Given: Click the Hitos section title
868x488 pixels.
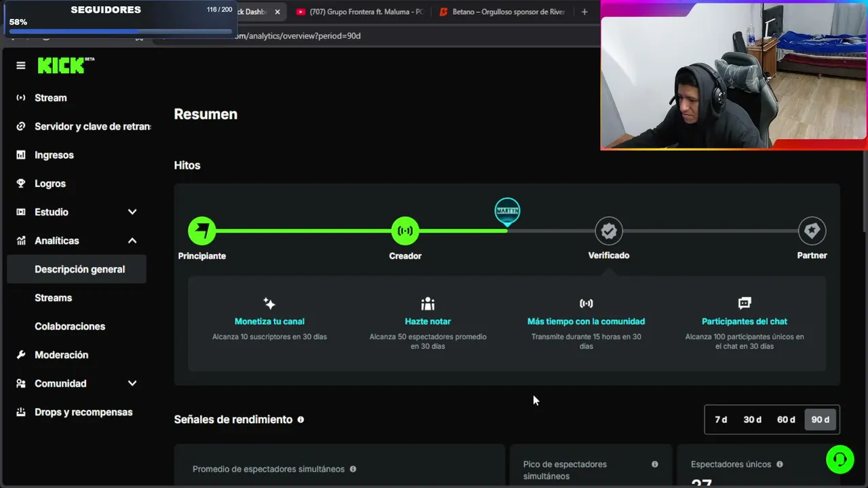Looking at the screenshot, I should point(187,165).
